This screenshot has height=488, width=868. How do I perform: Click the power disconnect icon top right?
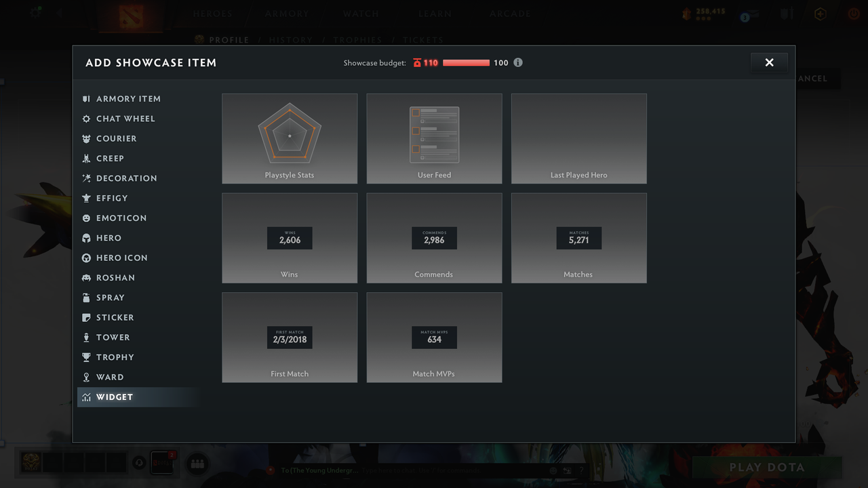(x=853, y=14)
